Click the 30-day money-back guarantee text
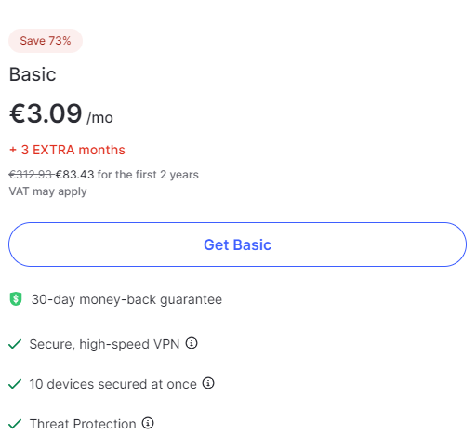476x448 pixels. (x=126, y=299)
